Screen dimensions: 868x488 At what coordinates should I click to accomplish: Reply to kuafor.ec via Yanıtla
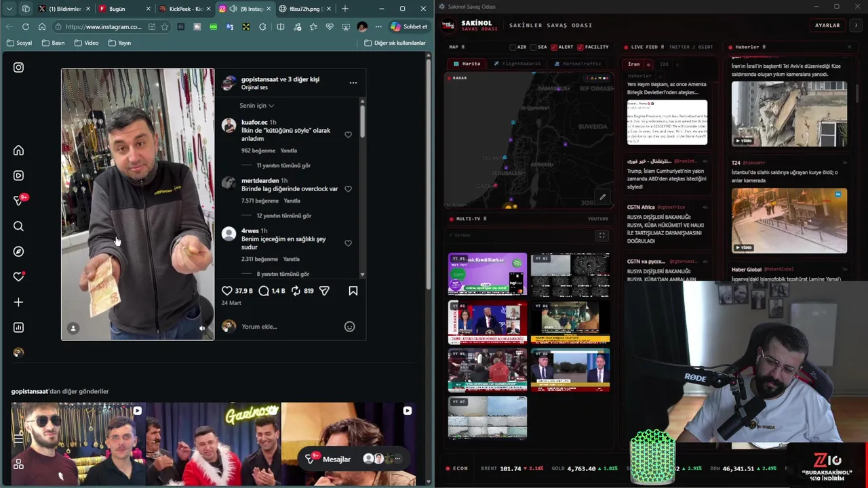288,150
